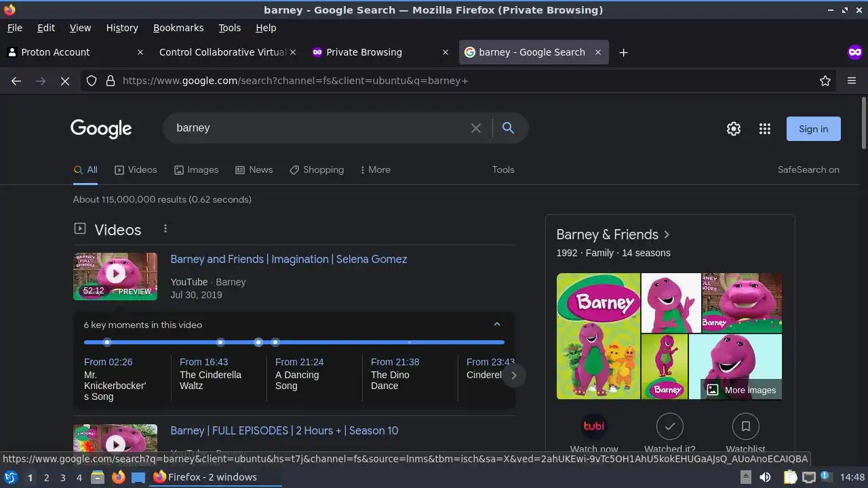Screen dimensions: 868x488
Task: Click the update notifier tray icon
Action: point(827,477)
